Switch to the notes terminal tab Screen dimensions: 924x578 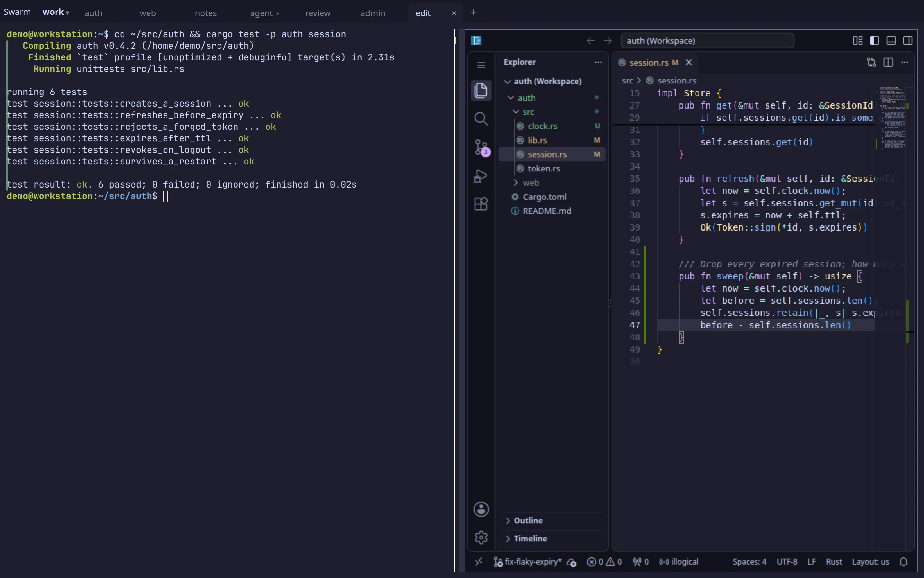click(x=205, y=13)
